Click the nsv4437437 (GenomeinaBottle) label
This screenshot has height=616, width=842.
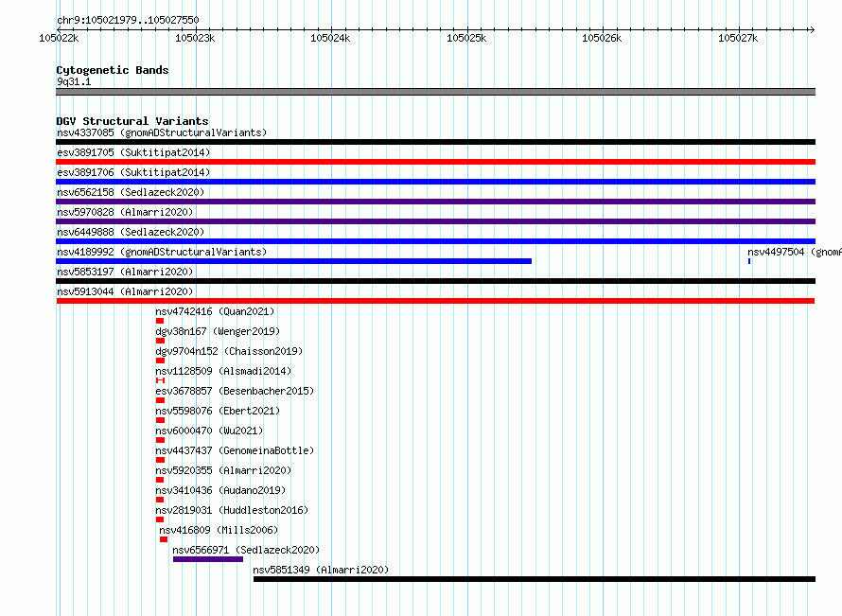coord(235,450)
